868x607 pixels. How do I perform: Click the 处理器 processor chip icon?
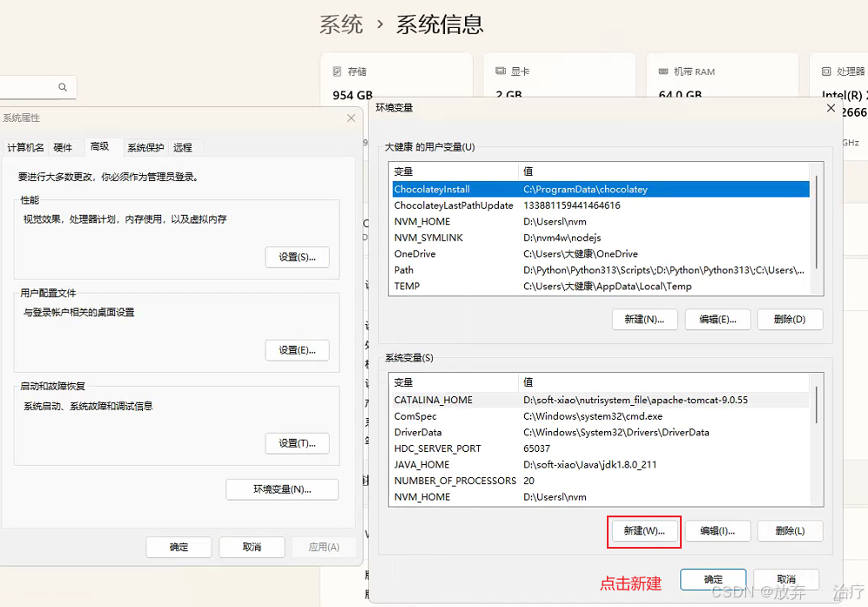coord(825,71)
